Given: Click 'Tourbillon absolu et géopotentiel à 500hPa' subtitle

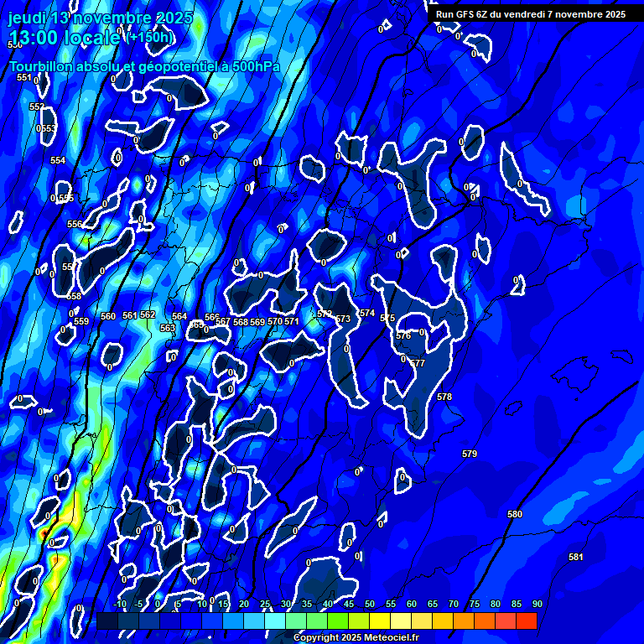Looking at the screenshot, I should coord(144,66).
